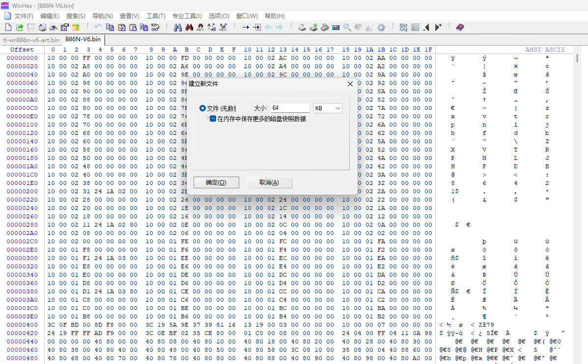Open the 文件(F) menu
This screenshot has width=588, height=364.
[x=24, y=16]
